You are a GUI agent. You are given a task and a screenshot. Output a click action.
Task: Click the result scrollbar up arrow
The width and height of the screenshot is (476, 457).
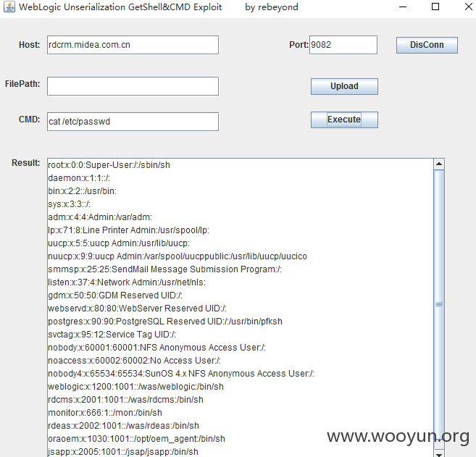(x=439, y=164)
